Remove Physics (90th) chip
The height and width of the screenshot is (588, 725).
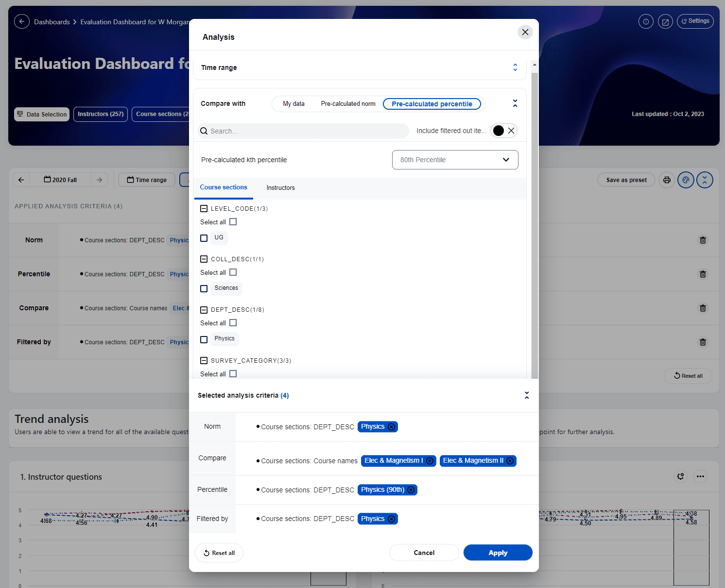coord(411,490)
